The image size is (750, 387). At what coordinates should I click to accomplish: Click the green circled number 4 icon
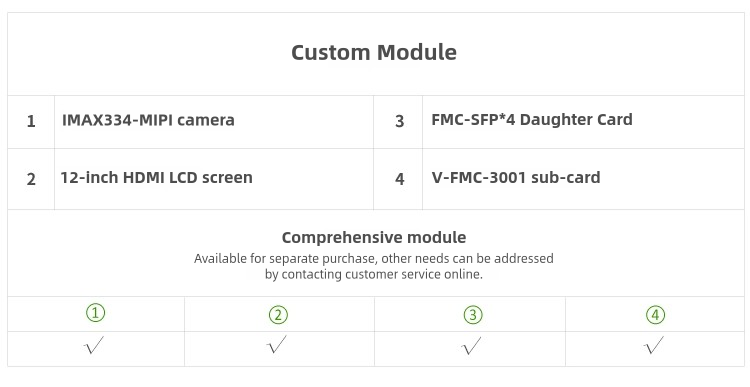655,315
